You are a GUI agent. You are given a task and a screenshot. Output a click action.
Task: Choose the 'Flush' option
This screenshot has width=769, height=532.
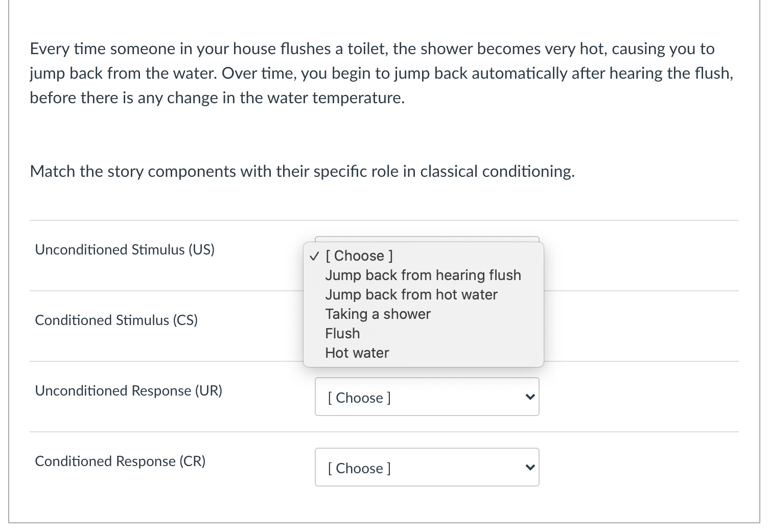[x=342, y=333]
